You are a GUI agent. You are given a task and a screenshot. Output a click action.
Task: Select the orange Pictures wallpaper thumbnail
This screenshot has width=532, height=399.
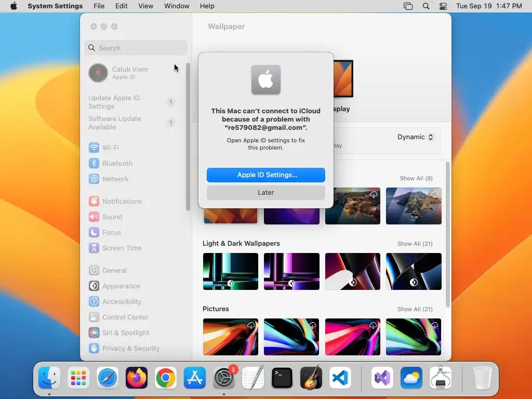pos(230,337)
